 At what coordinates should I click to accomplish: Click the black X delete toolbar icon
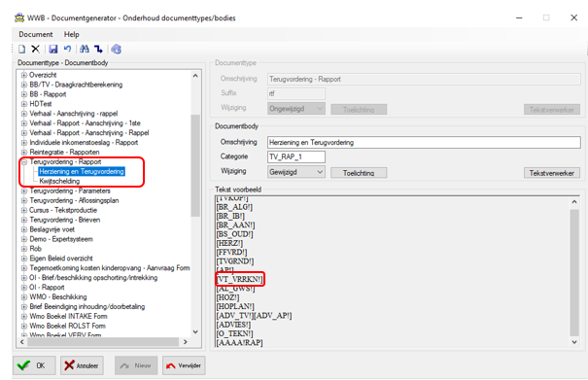[35, 50]
